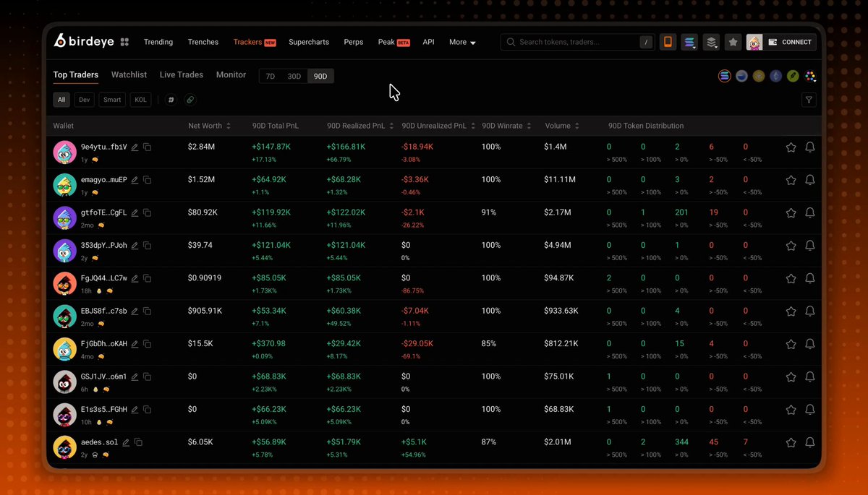Select the 30D time range
Image resolution: width=868 pixels, height=495 pixels.
click(x=294, y=76)
